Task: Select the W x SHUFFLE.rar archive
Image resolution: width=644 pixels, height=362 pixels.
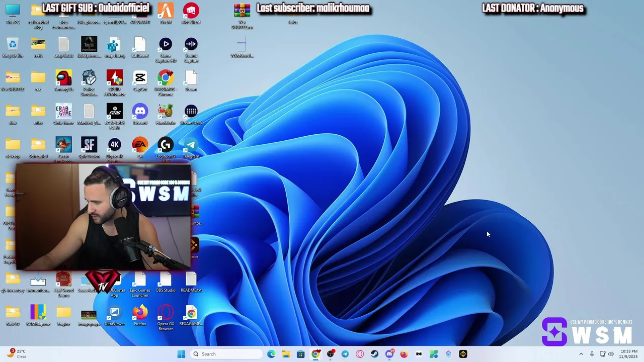Action: coord(242,16)
